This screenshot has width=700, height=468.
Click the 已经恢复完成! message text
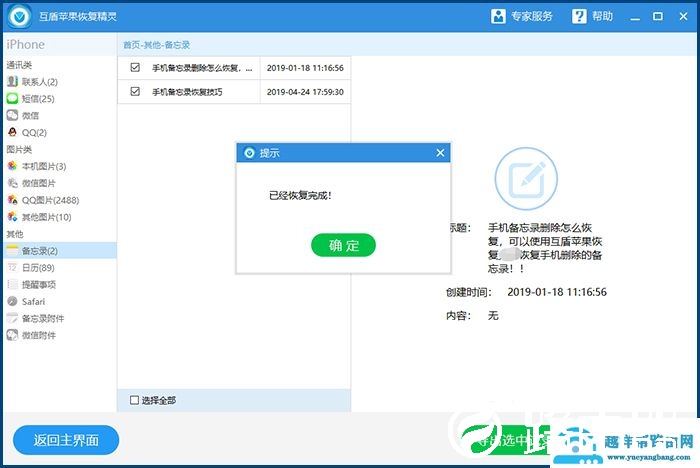[x=300, y=196]
